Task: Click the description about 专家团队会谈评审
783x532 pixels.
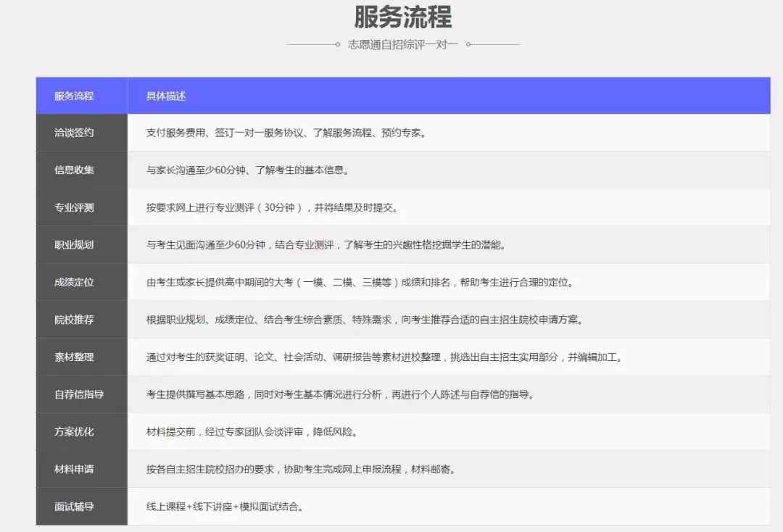Action: tap(252, 431)
